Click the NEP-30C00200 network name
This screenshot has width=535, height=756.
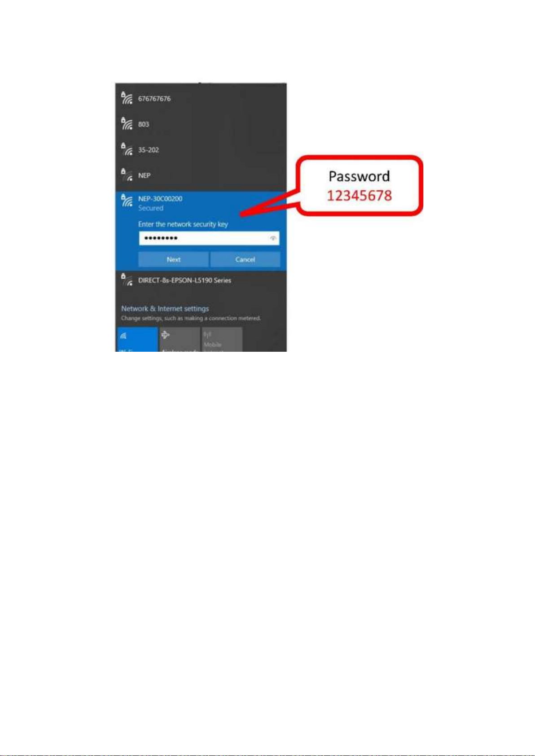(160, 199)
